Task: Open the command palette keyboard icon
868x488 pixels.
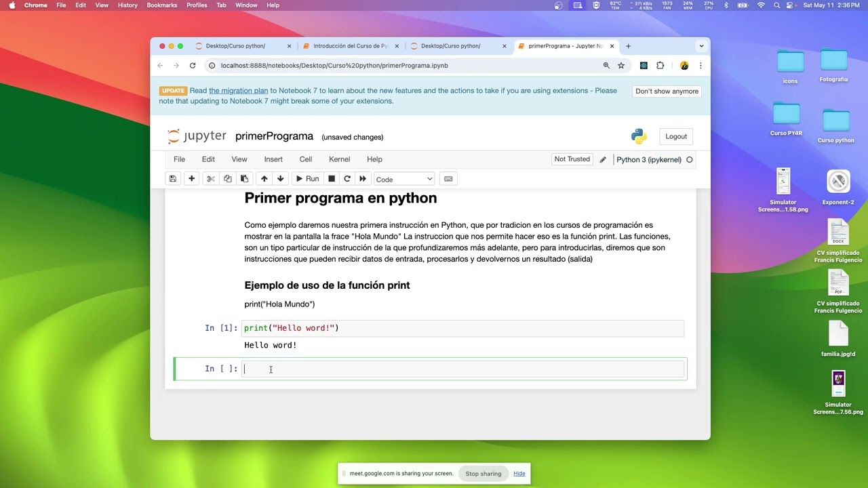Action: pos(448,179)
